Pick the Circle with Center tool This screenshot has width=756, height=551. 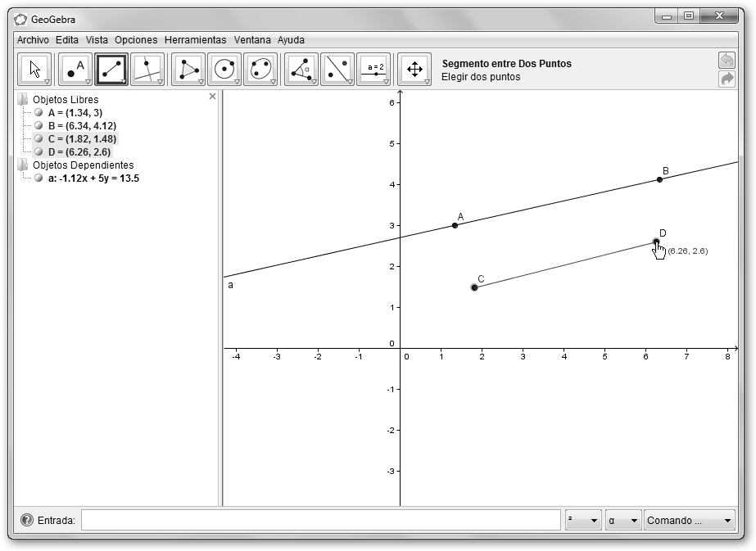pos(224,70)
